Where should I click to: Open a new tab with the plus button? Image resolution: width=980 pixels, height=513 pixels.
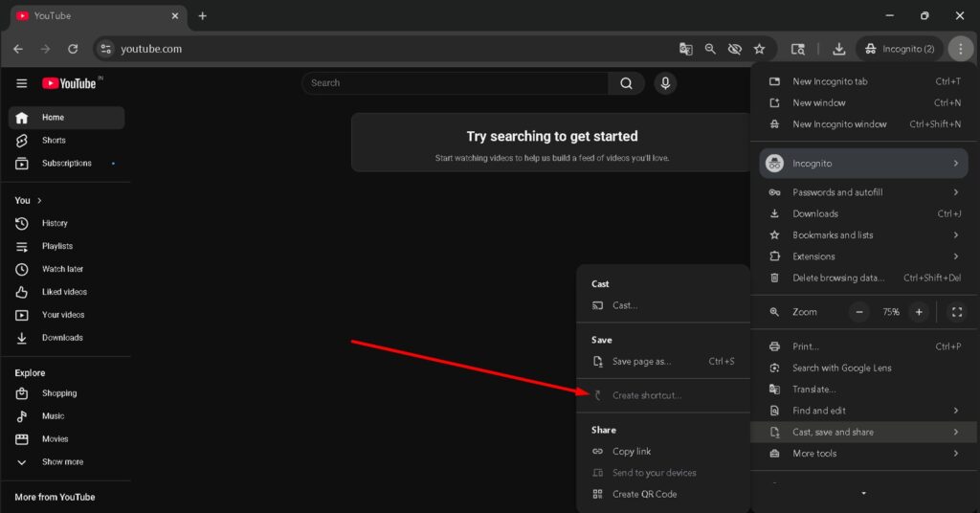(203, 16)
